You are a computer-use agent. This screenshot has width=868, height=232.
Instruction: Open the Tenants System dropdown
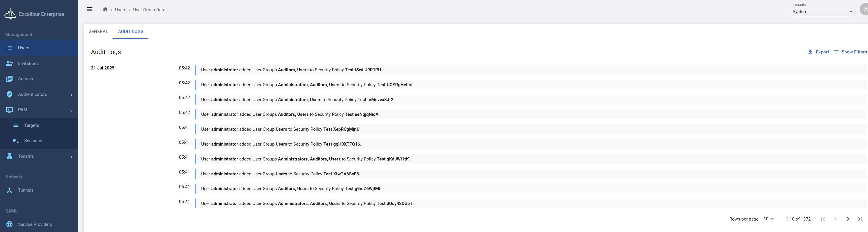click(823, 12)
